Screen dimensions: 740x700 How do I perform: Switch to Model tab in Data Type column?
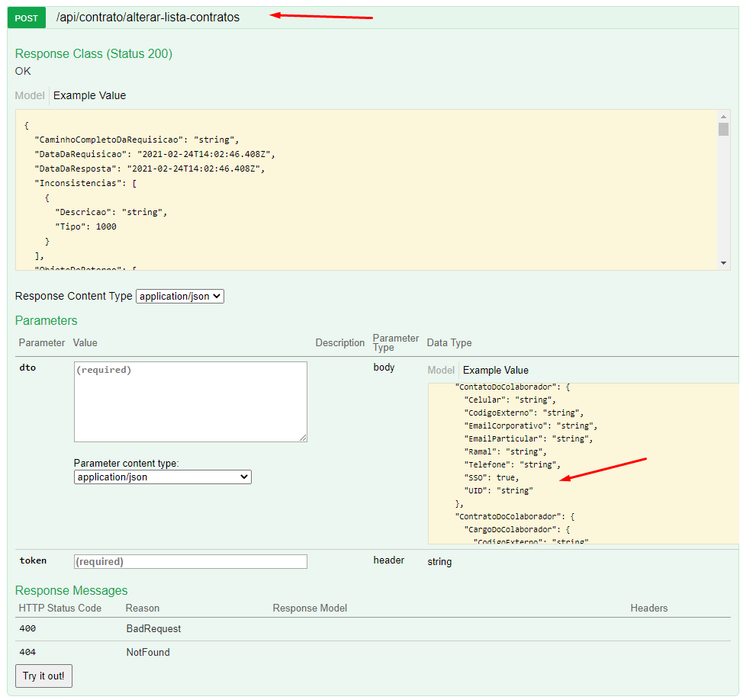coord(441,370)
